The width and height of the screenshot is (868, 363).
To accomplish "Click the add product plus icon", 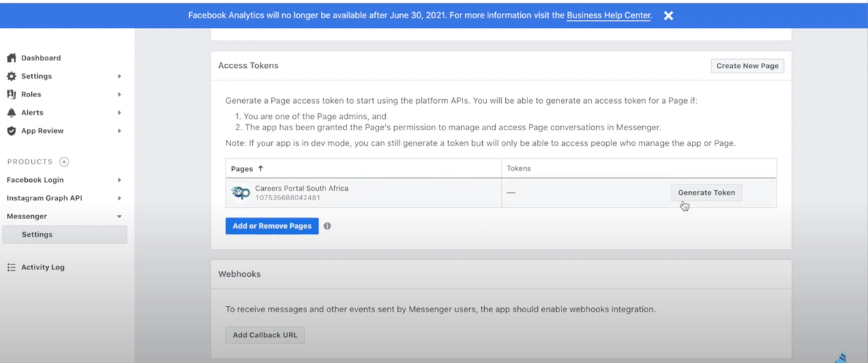I will click(x=64, y=161).
